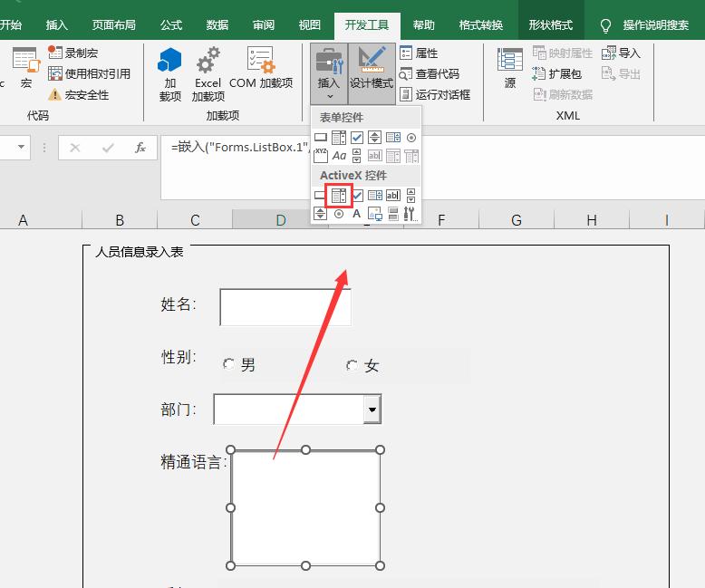Open Excel 加载项 manager
705x588 pixels.
[x=208, y=74]
